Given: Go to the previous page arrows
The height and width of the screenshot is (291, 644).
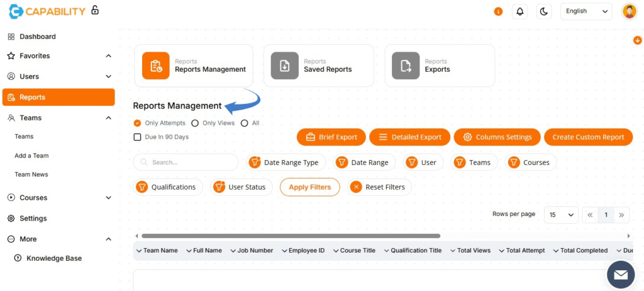Looking at the screenshot, I should coord(590,215).
